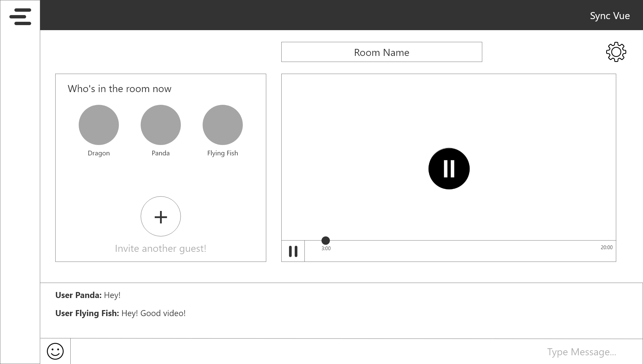Open room settings gear icon

[x=616, y=52]
